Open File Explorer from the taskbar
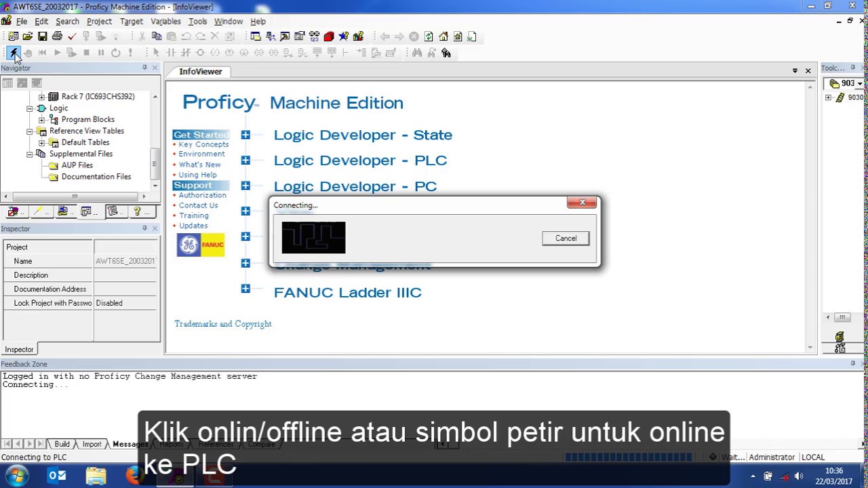Viewport: 868px width, 488px height. (x=96, y=476)
